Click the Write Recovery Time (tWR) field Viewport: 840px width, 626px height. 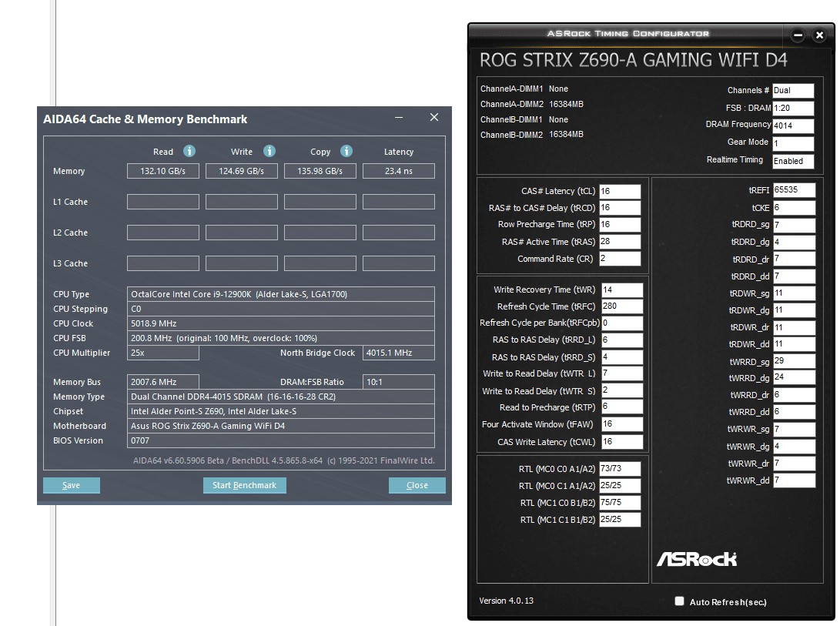[x=622, y=290]
